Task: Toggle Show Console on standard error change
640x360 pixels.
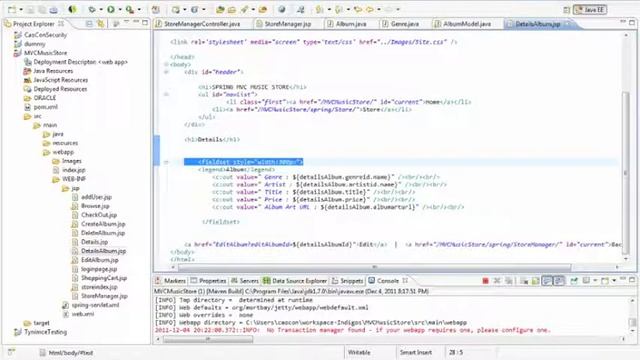Action: 559,281
